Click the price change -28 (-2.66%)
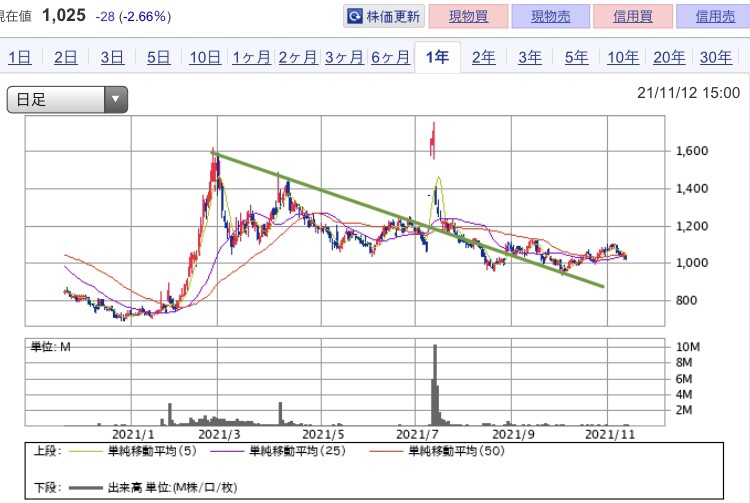 [x=133, y=17]
